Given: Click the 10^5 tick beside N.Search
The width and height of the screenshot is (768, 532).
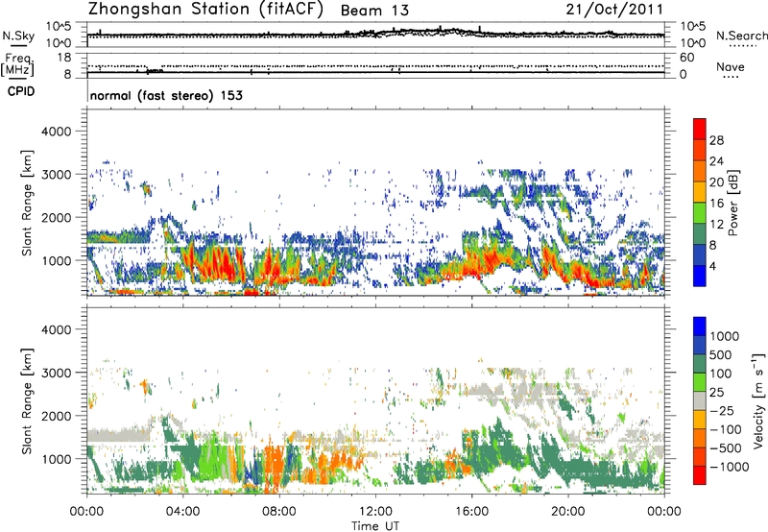Looking at the screenshot, I should (693, 26).
